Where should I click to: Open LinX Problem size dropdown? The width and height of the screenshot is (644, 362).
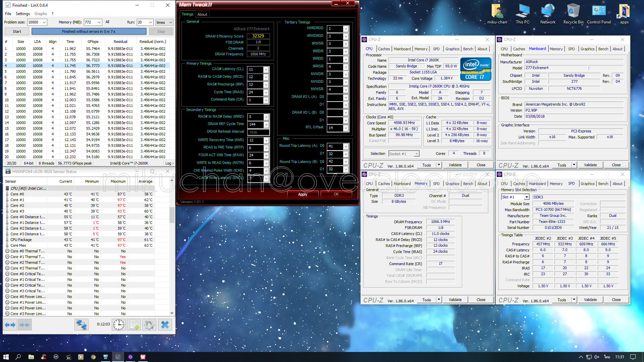pyautogui.click(x=44, y=22)
